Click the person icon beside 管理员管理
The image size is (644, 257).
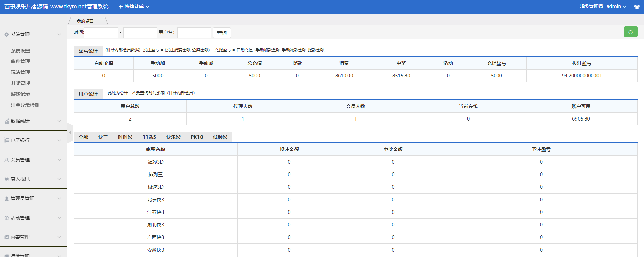(6, 199)
